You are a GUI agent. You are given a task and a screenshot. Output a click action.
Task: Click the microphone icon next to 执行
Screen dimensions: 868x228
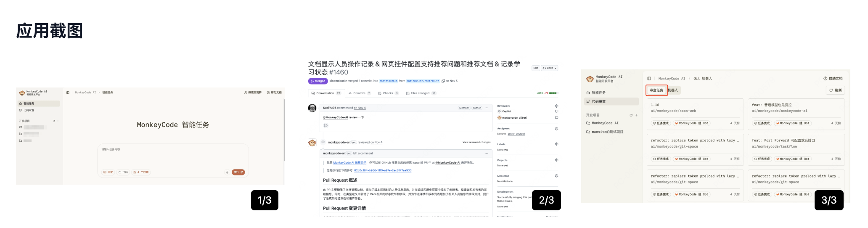[x=227, y=172]
